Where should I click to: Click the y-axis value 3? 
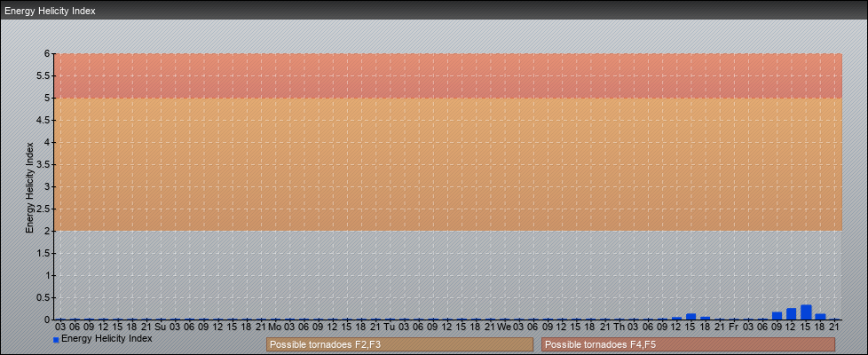pyautogui.click(x=48, y=186)
